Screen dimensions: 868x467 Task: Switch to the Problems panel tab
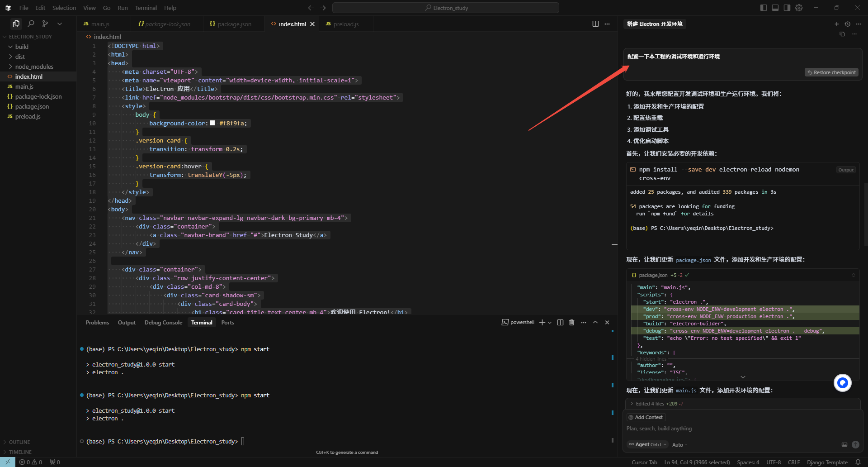(97, 323)
